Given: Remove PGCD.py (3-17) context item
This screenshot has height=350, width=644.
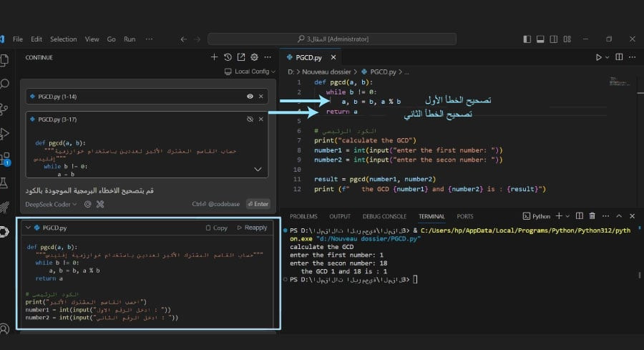Looking at the screenshot, I should pyautogui.click(x=260, y=119).
